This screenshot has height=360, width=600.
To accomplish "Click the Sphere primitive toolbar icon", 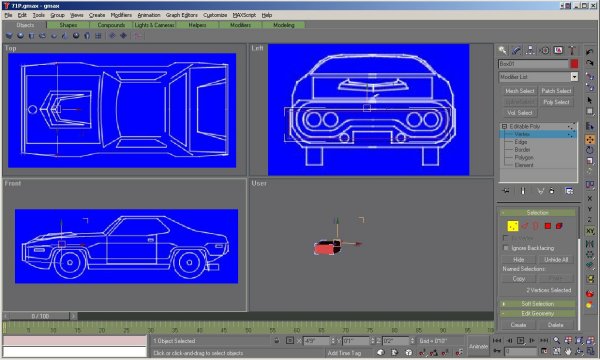I will tap(20, 36).
